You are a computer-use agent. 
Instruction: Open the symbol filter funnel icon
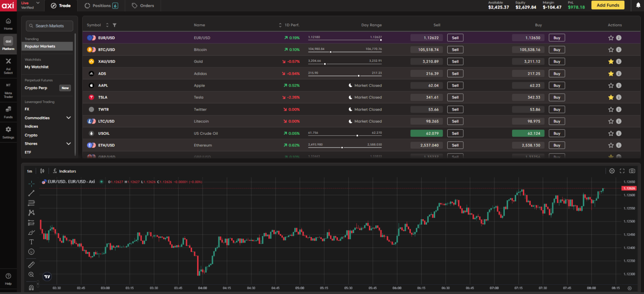point(114,25)
